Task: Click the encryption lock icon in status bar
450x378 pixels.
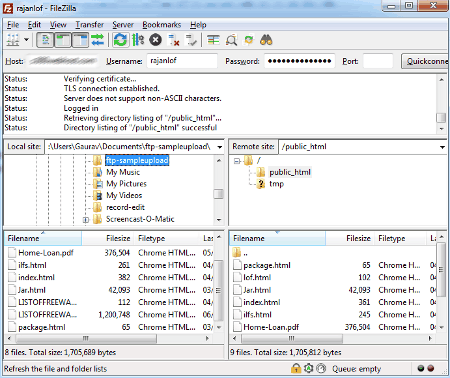Action: coord(296,368)
